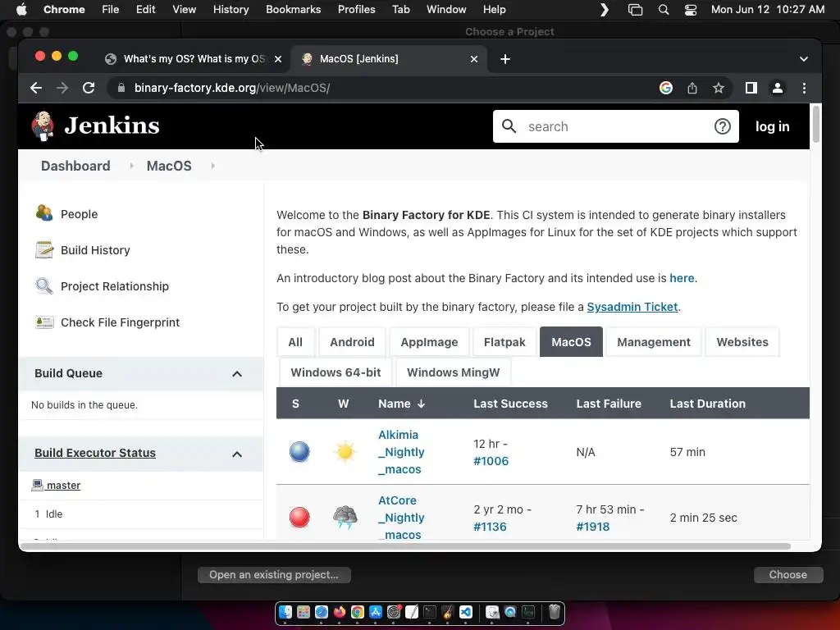This screenshot has width=840, height=630.
Task: Open the Profiles menu
Action: [356, 10]
